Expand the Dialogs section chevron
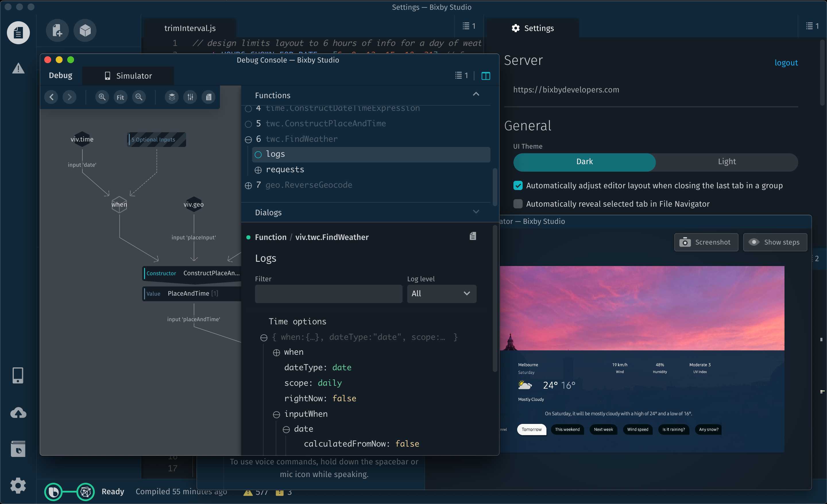 (x=476, y=212)
